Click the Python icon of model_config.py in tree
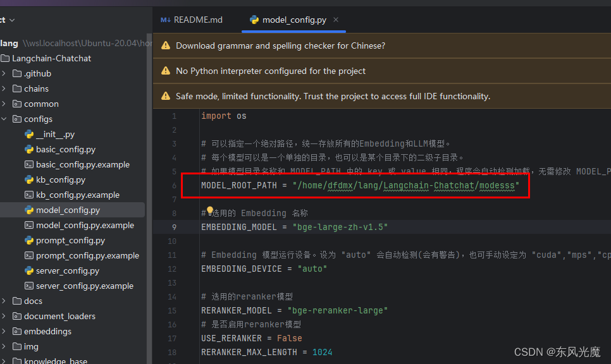Viewport: 611px width, 364px height. pyautogui.click(x=29, y=210)
